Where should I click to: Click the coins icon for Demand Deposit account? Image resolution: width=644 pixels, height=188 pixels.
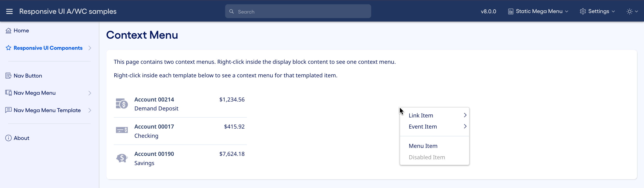pos(122,104)
